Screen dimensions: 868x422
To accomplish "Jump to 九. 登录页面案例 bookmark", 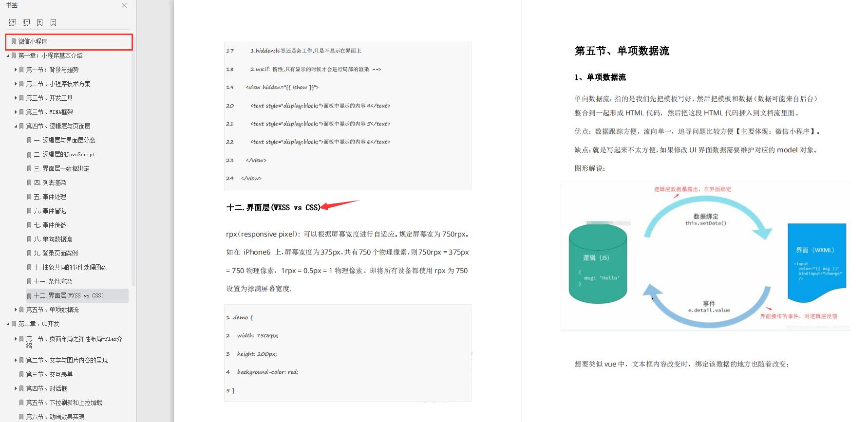I will click(x=56, y=254).
